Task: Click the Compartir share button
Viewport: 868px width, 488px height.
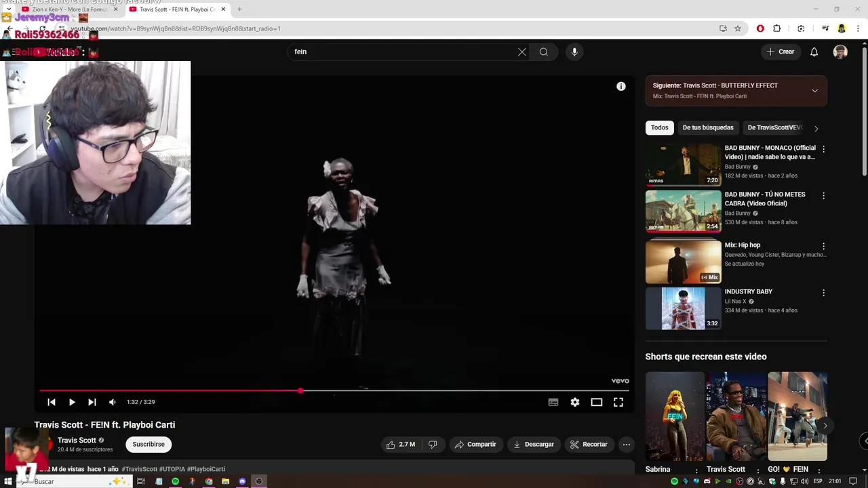Action: [475, 445]
